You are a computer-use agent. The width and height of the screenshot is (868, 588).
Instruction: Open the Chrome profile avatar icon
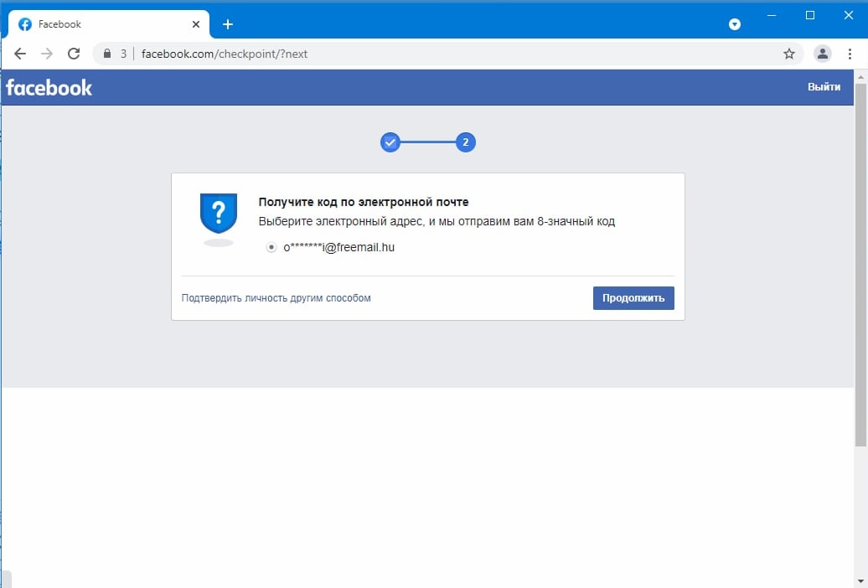coord(823,54)
